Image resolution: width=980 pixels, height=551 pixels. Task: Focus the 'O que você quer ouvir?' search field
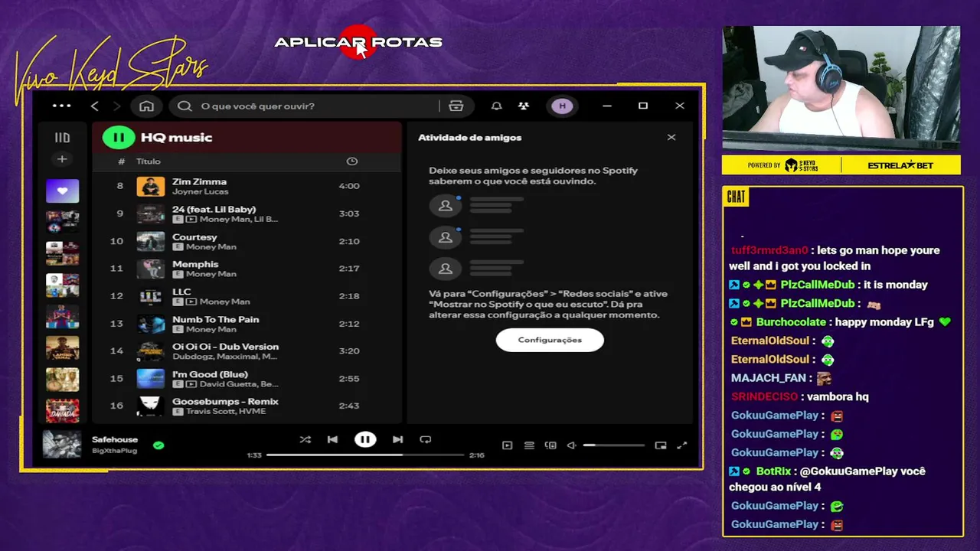click(x=306, y=106)
